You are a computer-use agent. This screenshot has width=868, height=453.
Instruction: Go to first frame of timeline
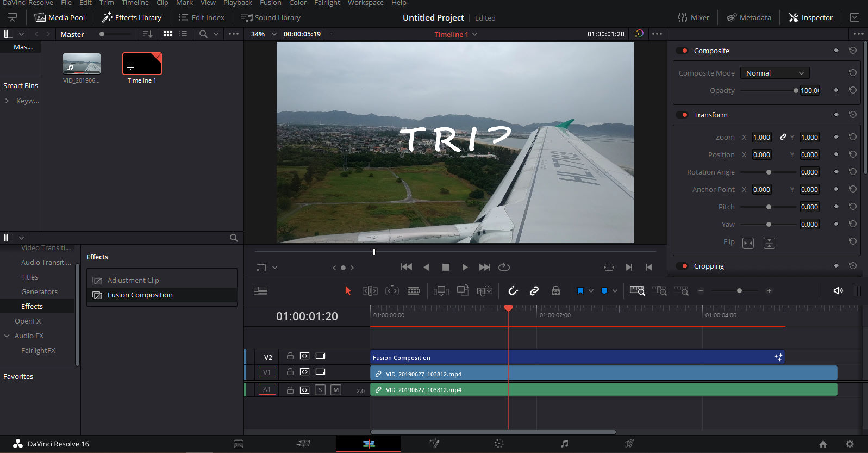point(406,267)
